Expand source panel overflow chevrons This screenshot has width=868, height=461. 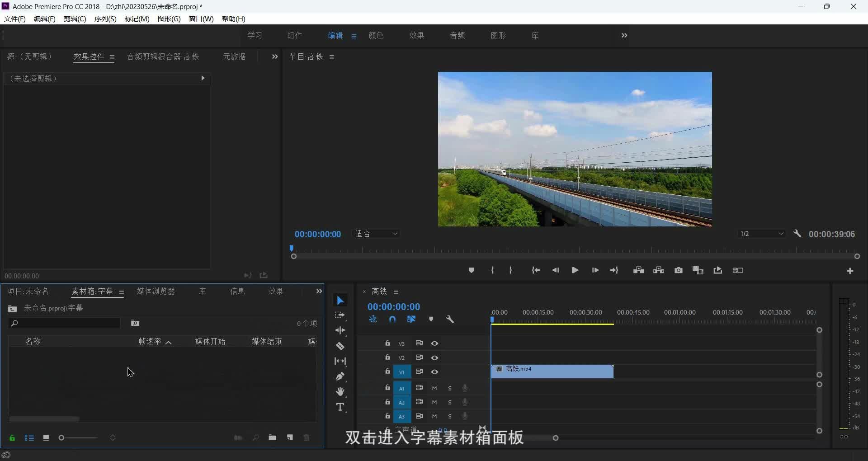click(x=274, y=56)
